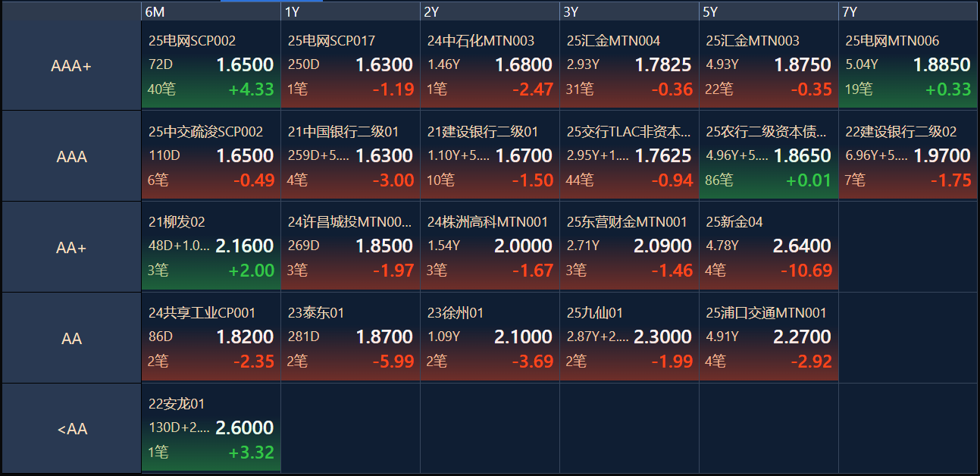Click the 7Y tenor column header
Viewport: 980px width, 476px height.
[x=908, y=11]
